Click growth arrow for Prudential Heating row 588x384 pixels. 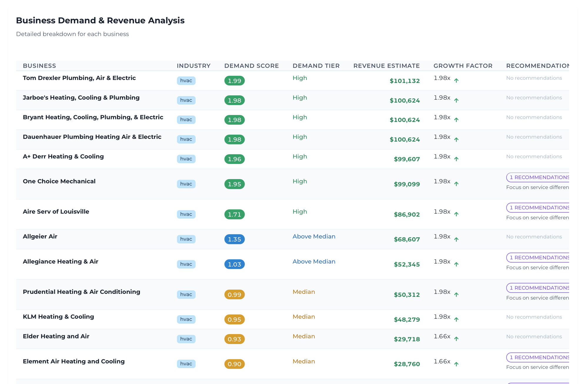[x=456, y=295]
